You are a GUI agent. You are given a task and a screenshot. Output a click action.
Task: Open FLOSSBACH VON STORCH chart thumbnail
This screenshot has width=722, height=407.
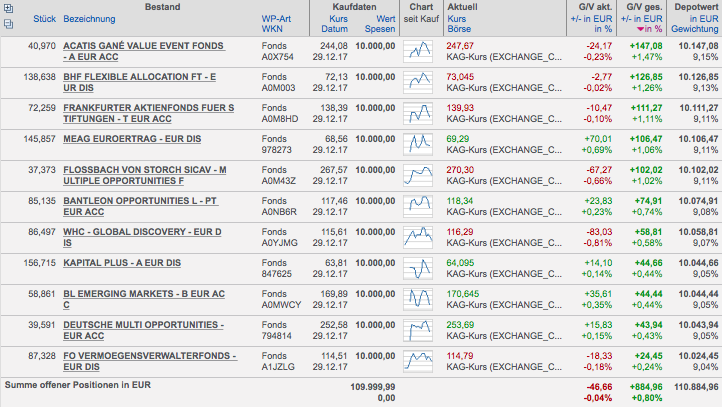(418, 175)
